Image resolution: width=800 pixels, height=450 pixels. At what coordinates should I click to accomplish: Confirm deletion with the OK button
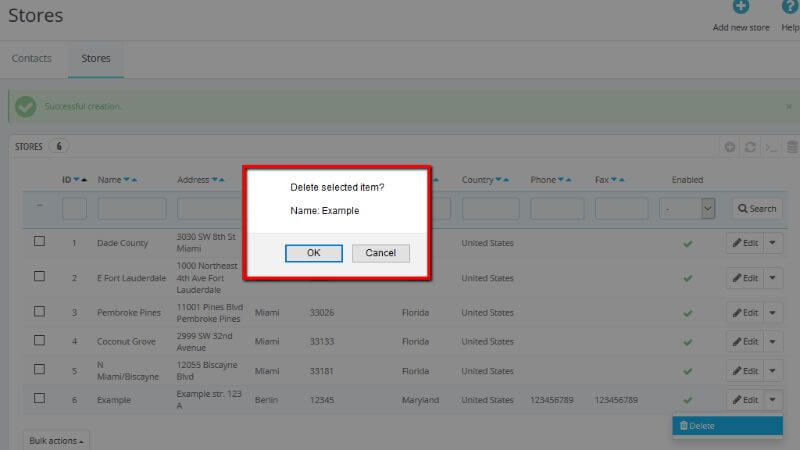314,253
